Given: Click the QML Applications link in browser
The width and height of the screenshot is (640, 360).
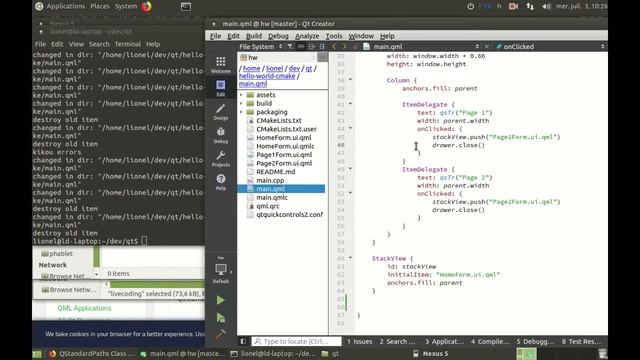Looking at the screenshot, I should coord(84,308).
